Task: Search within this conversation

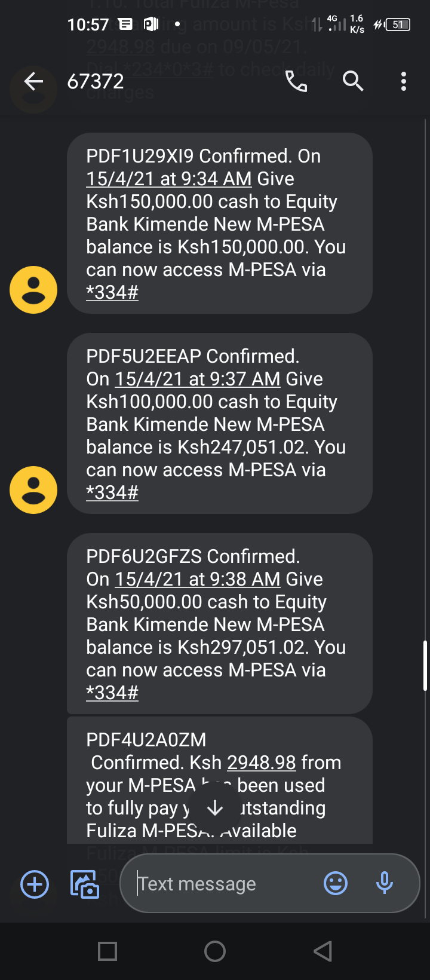Action: [x=353, y=81]
